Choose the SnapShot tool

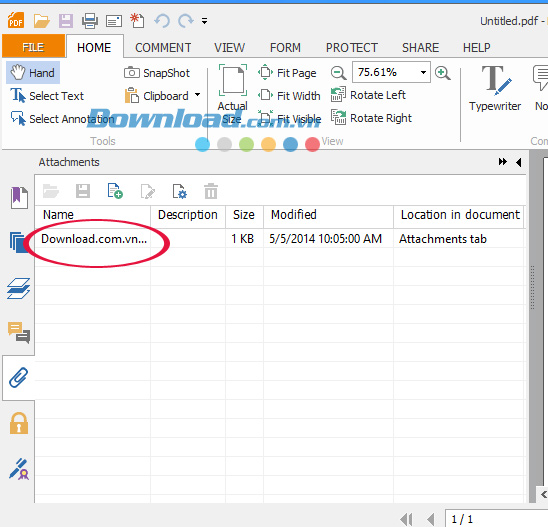click(157, 73)
